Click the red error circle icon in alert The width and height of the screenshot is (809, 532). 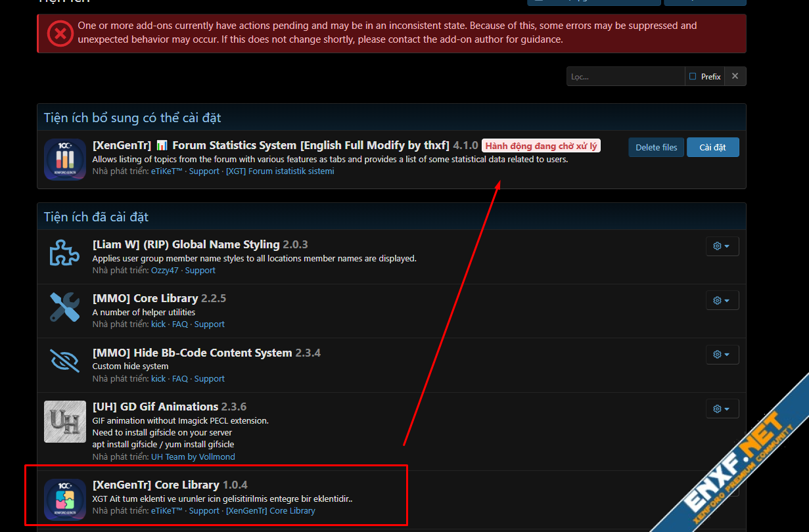pyautogui.click(x=60, y=33)
